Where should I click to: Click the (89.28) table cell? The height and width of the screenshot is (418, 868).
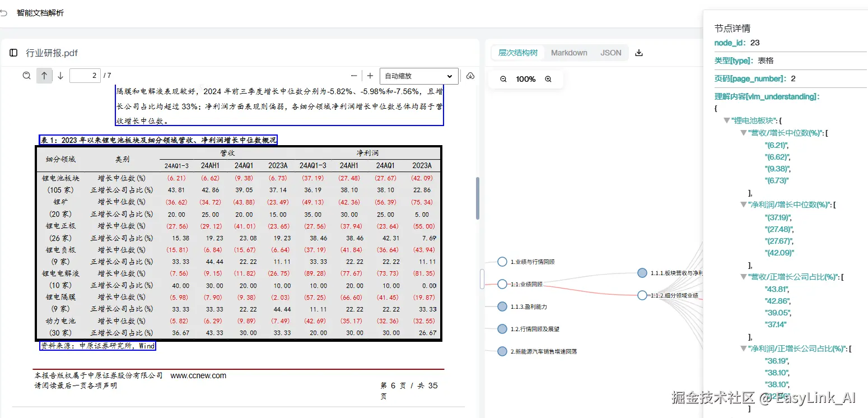[x=314, y=274]
